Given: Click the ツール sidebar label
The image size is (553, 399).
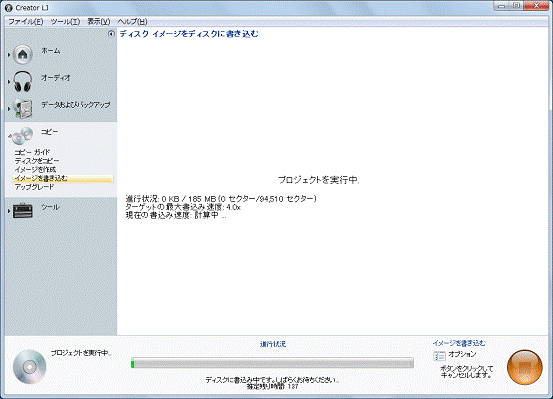Looking at the screenshot, I should coord(50,207).
